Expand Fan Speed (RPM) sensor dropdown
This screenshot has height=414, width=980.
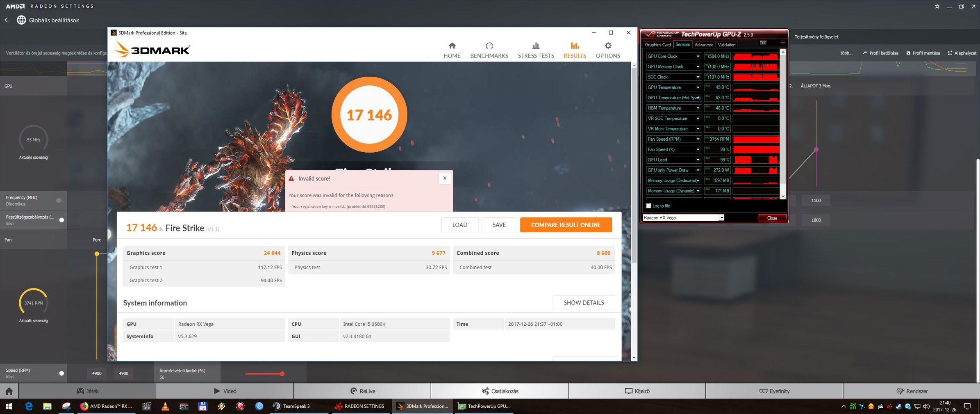(x=698, y=139)
